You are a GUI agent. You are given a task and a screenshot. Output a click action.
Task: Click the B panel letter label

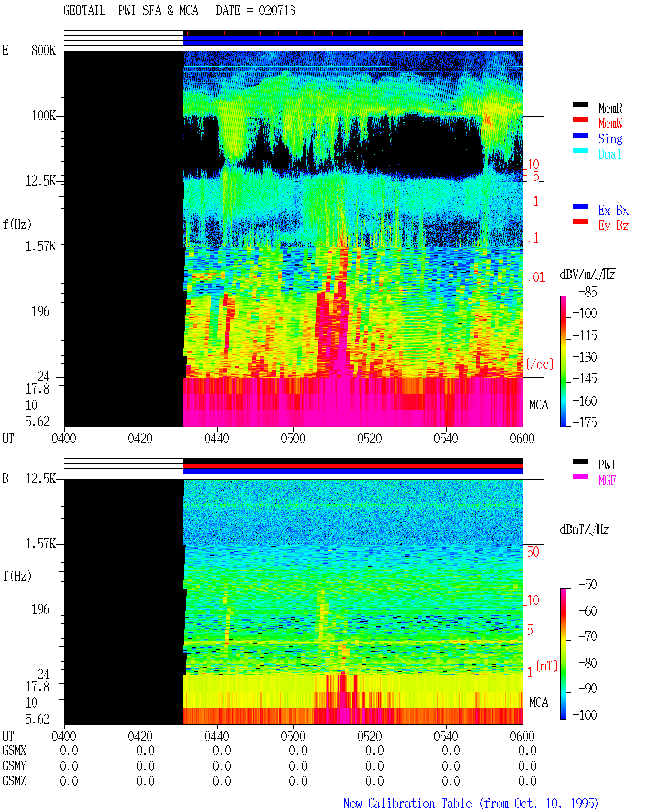(5, 478)
